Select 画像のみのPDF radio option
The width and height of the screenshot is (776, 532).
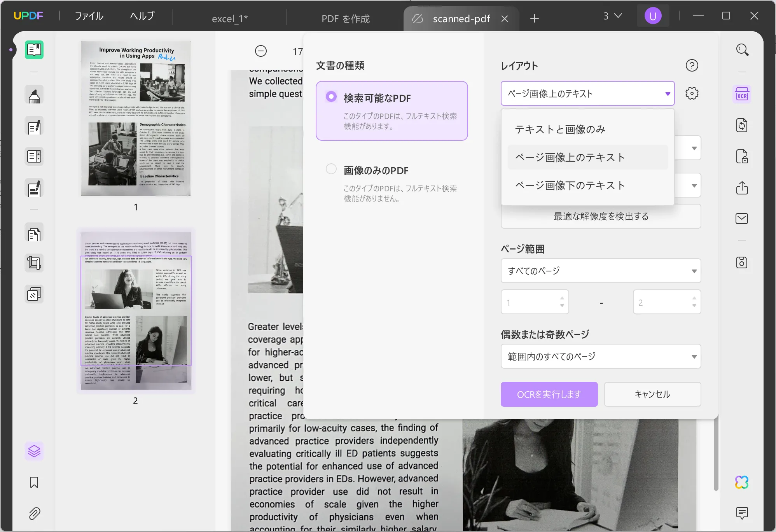tap(331, 169)
